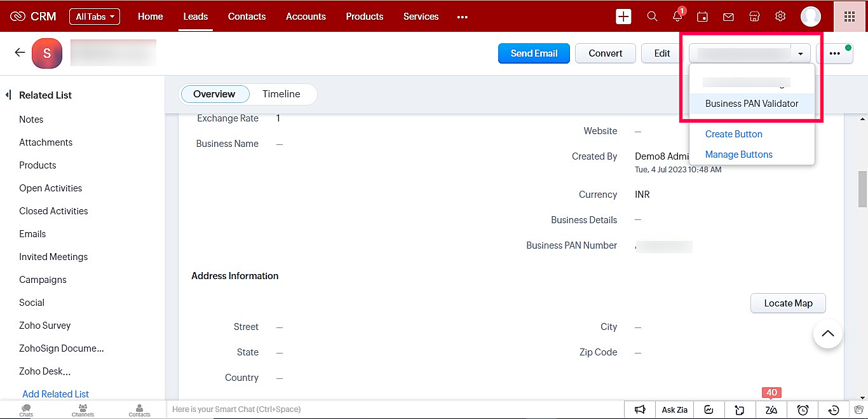Image resolution: width=868 pixels, height=419 pixels.
Task: Go to the Products tab
Action: click(x=365, y=17)
